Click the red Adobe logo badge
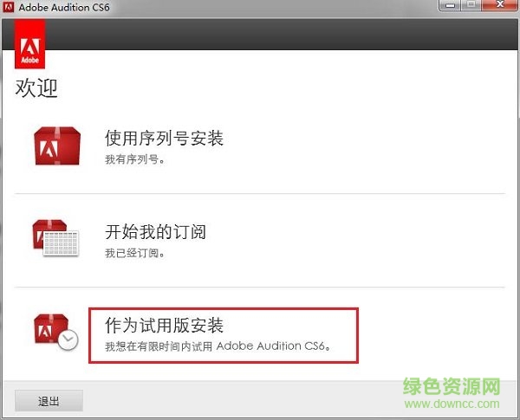Screen dimensions: 520x420 click(29, 44)
